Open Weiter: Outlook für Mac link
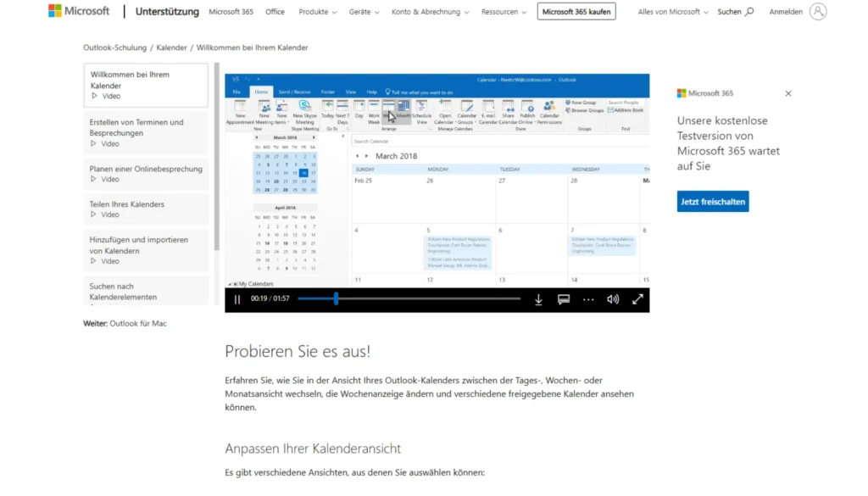Image resolution: width=868 pixels, height=496 pixels. (x=138, y=323)
